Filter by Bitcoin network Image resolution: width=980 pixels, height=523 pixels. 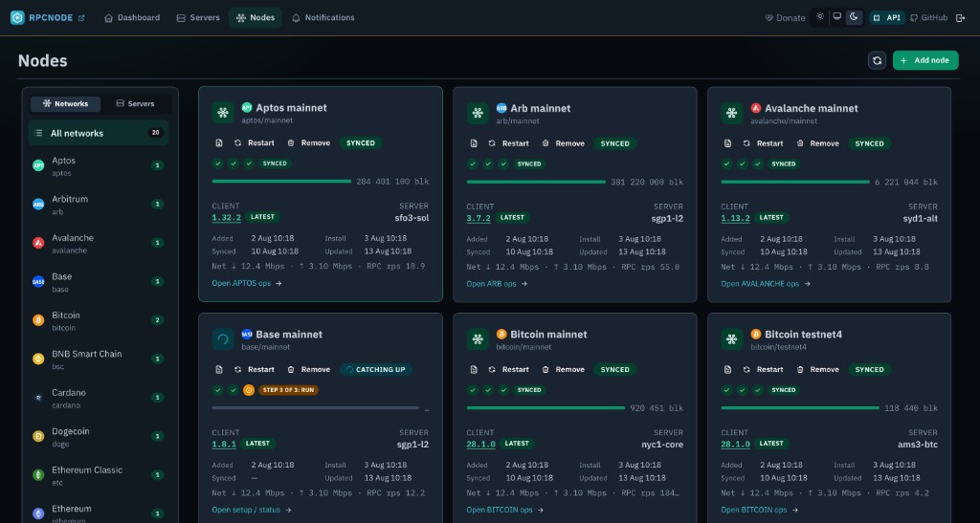99,321
